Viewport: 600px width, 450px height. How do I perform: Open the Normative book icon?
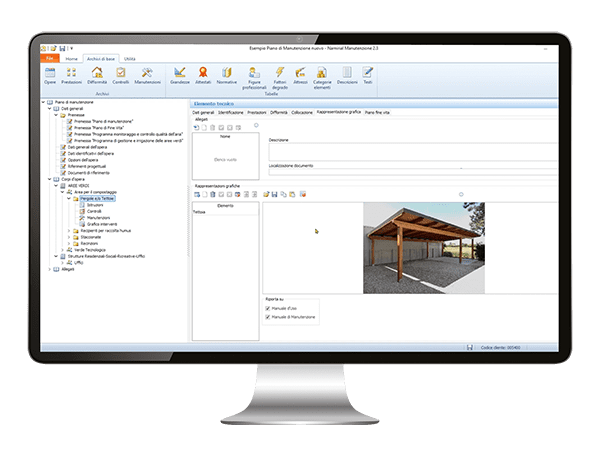click(226, 75)
